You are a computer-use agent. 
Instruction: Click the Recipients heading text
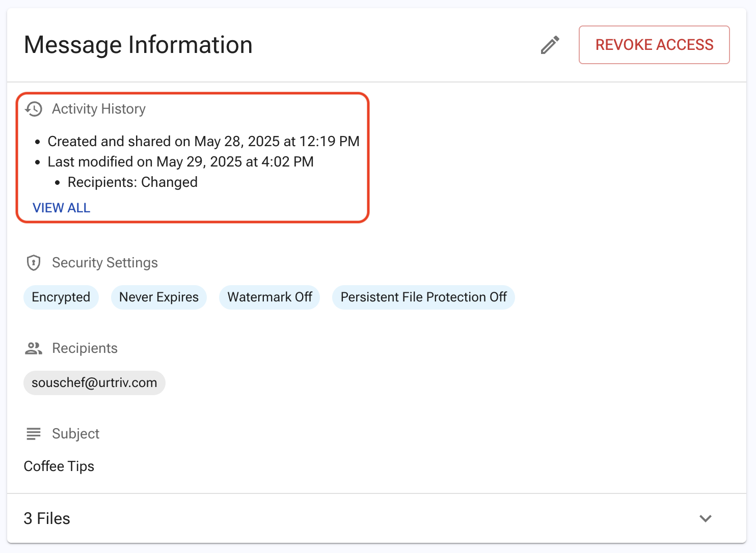point(85,348)
